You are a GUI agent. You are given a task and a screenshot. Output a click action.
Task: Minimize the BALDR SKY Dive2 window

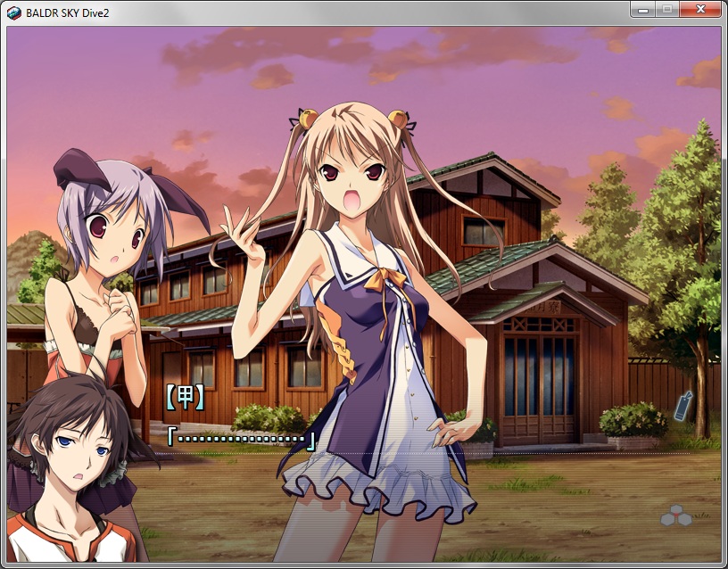pos(643,9)
